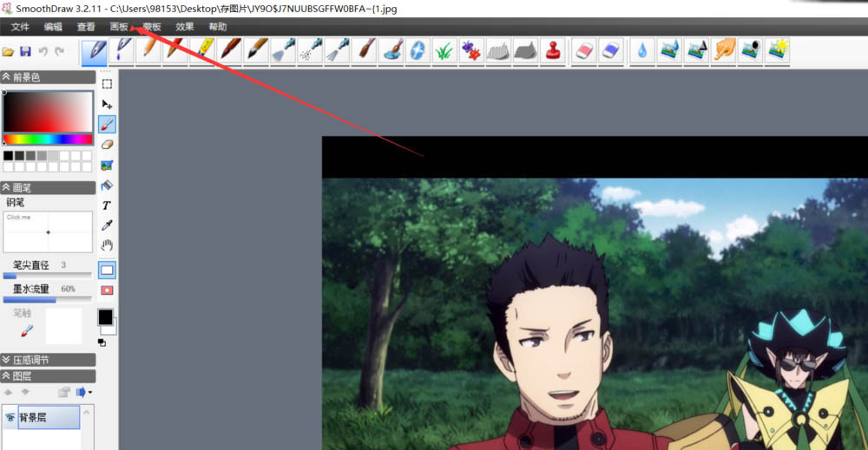This screenshot has height=450, width=868.
Task: Select the airbrush with dotted spray
Action: [311, 51]
